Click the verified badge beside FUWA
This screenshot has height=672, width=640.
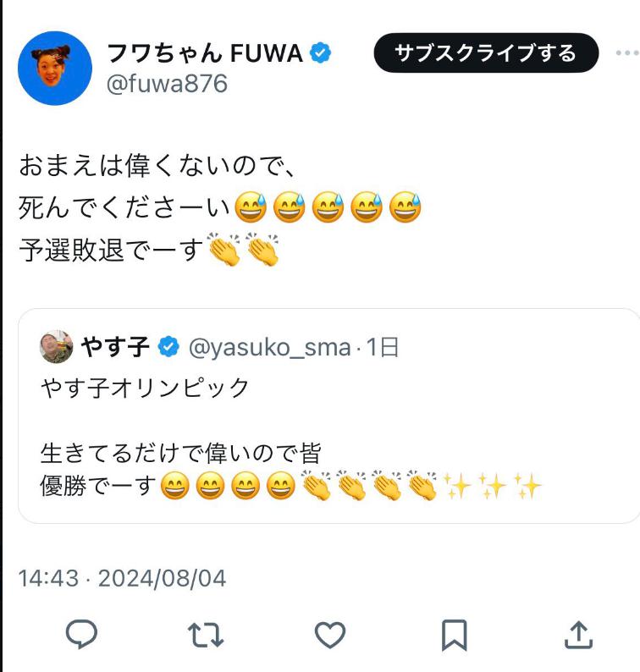pos(321,53)
